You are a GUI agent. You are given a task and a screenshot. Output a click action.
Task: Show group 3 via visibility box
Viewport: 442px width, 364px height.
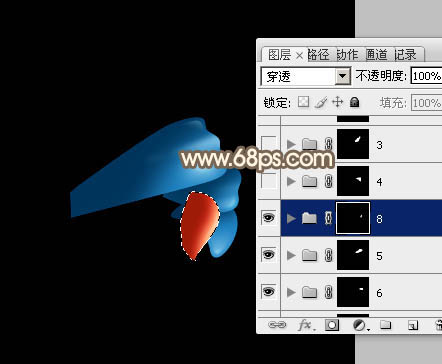269,143
